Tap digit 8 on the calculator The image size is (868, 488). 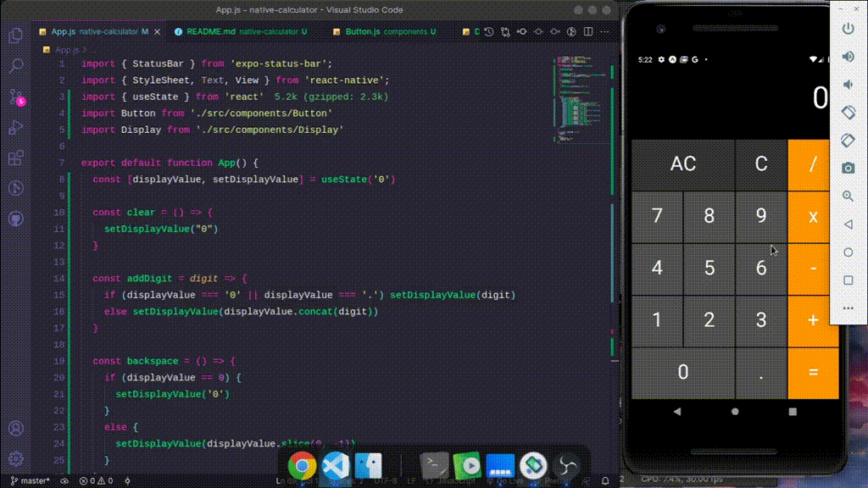[x=709, y=216]
